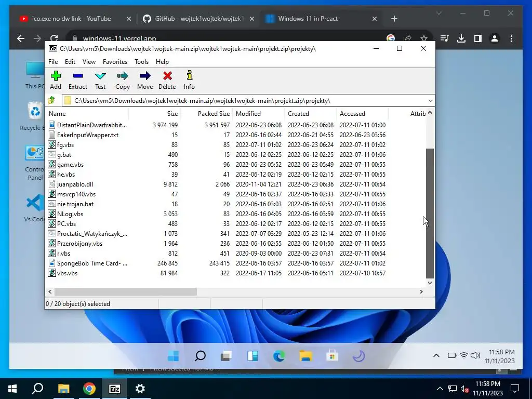Go up one folder level in 7-Zip

tap(51, 100)
